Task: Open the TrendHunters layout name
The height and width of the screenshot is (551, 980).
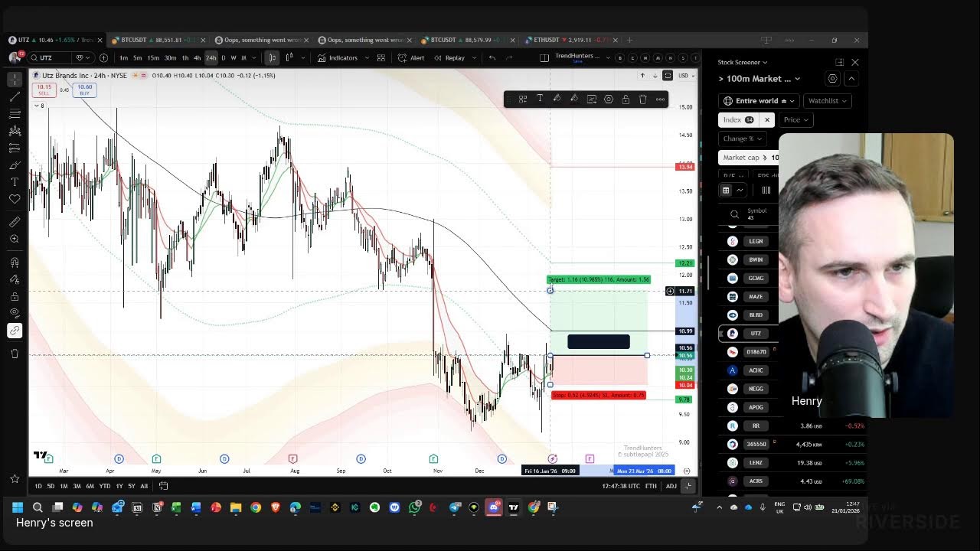Action: 577,57
